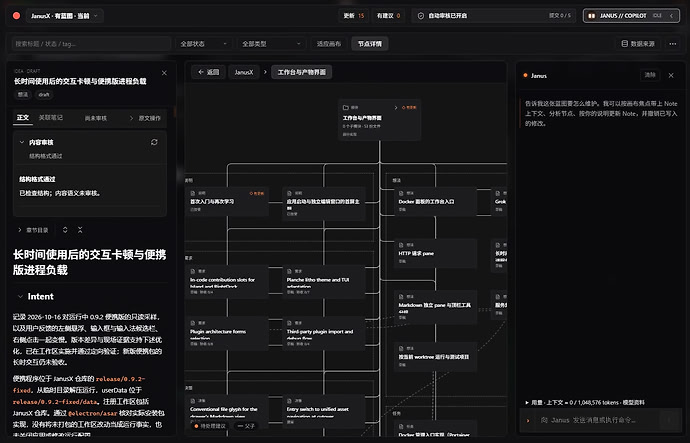Select the HTTP 请求 pane node title
690x443 pixels.
coord(416,253)
